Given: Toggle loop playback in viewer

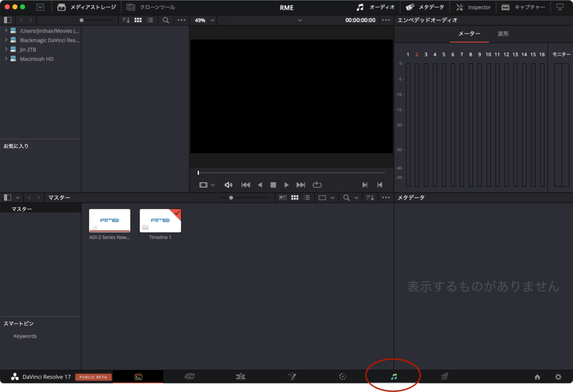Looking at the screenshot, I should [x=317, y=185].
